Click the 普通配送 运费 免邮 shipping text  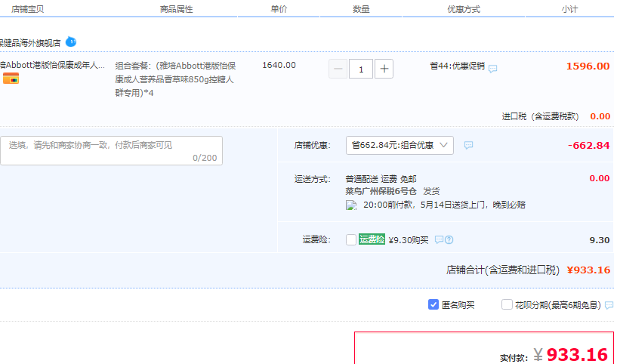(381, 179)
